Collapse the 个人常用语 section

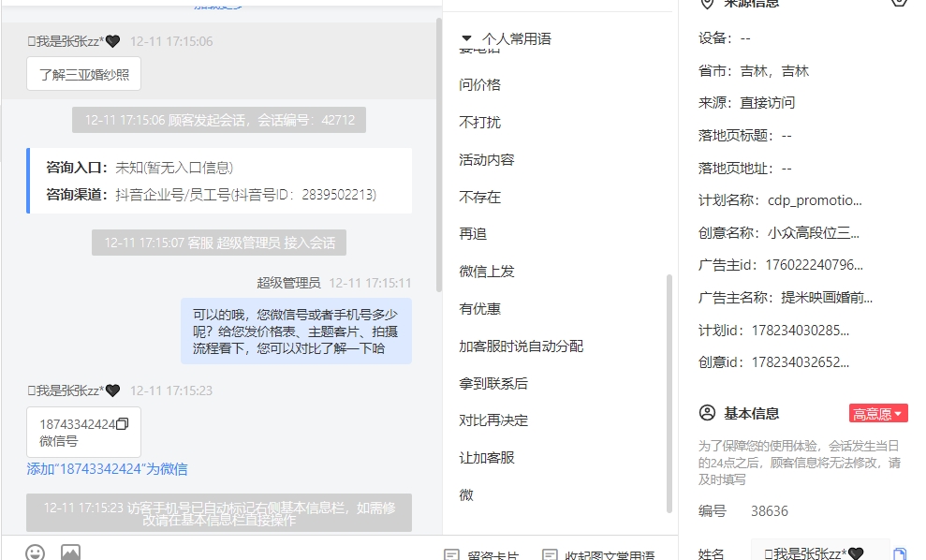coord(466,38)
